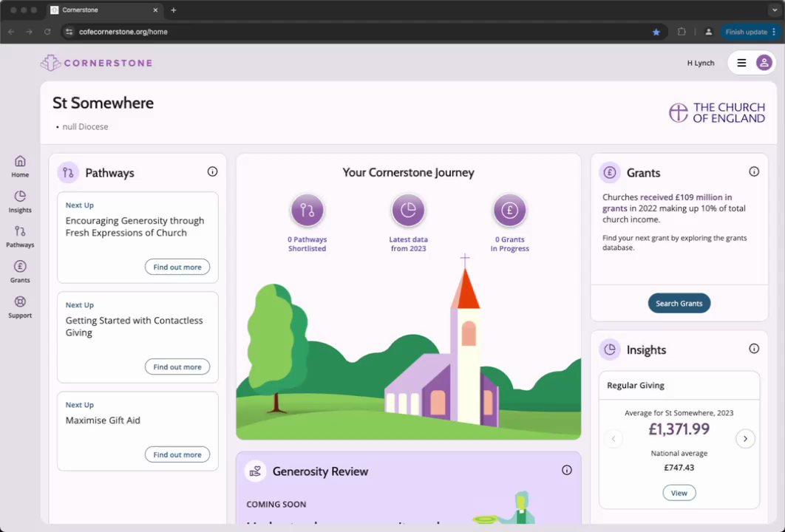785x532 pixels.
Task: Click the 'Regular Giving' card title
Action: [x=635, y=386]
